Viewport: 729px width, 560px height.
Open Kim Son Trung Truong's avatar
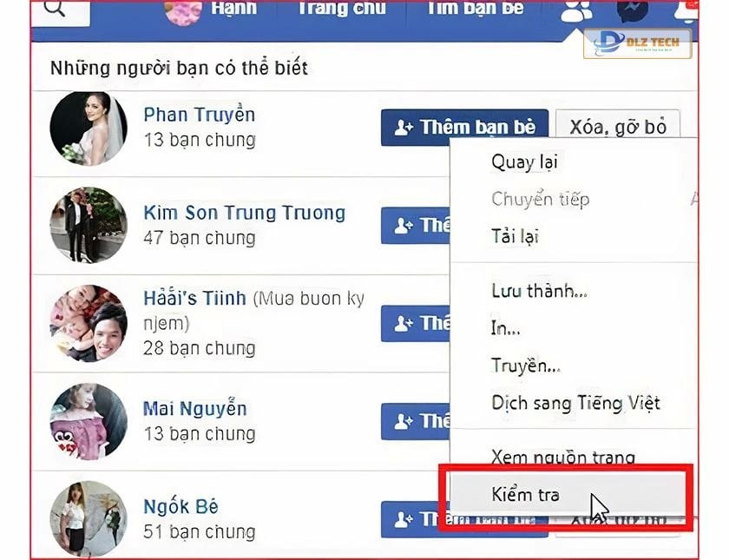pyautogui.click(x=89, y=225)
